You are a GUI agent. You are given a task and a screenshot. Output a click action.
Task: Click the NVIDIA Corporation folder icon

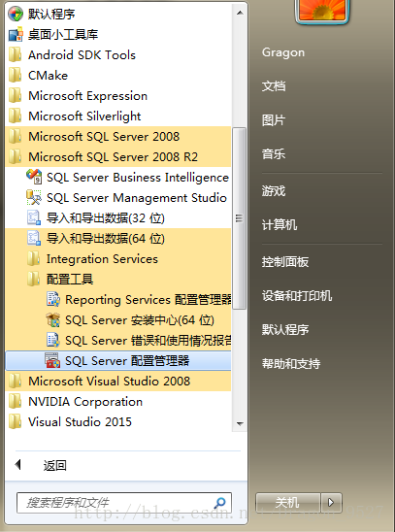point(15,401)
